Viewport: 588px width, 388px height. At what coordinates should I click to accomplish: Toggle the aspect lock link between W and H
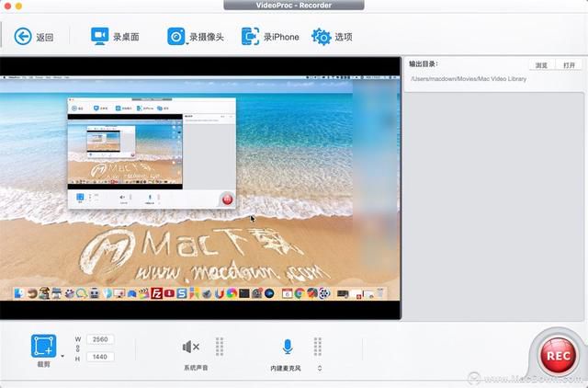click(77, 348)
